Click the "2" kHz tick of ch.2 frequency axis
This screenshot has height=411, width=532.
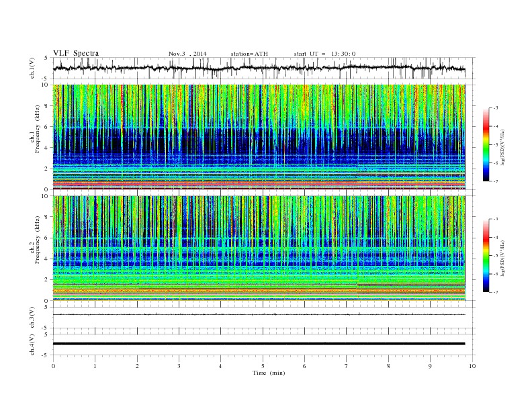pos(46,280)
